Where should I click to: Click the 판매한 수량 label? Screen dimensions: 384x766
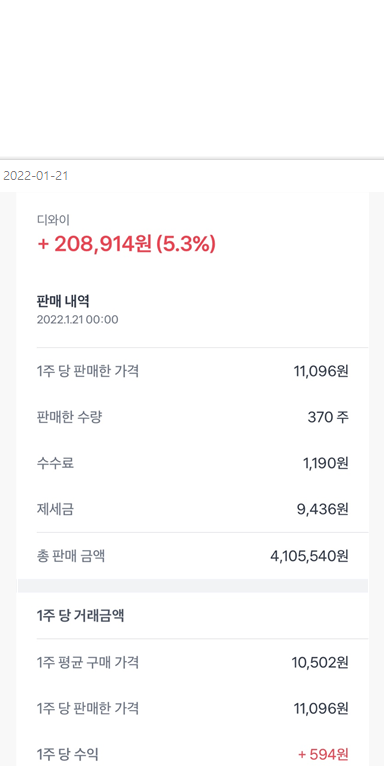click(x=69, y=417)
